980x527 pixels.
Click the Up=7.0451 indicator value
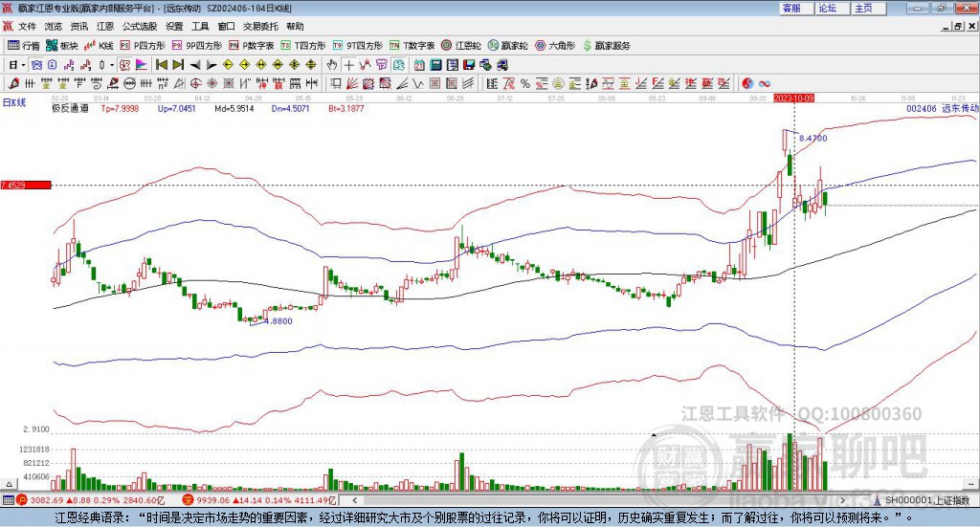[177, 109]
